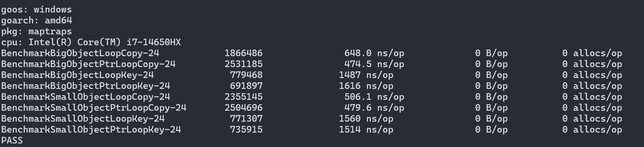644x147 pixels.
Task: Click BenchmarkBigObjectPtrLoopKey-24 benchmark name
Action: [x=85, y=86]
